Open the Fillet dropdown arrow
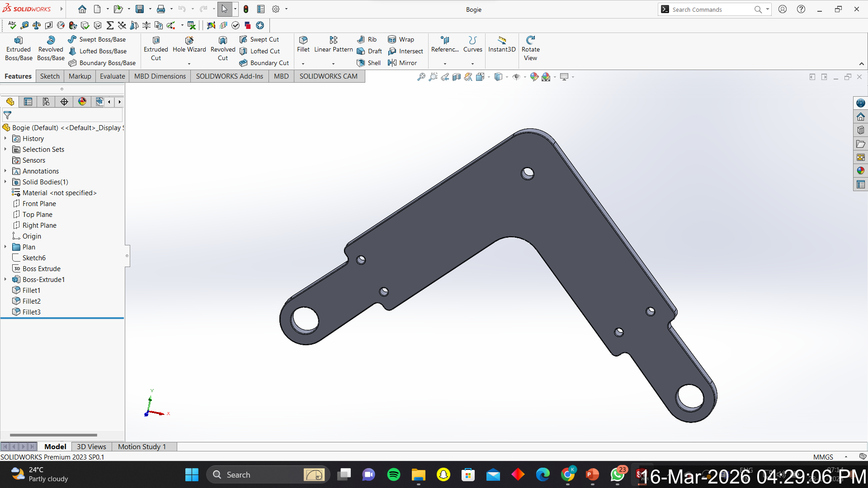The width and height of the screenshot is (868, 488). point(303,63)
